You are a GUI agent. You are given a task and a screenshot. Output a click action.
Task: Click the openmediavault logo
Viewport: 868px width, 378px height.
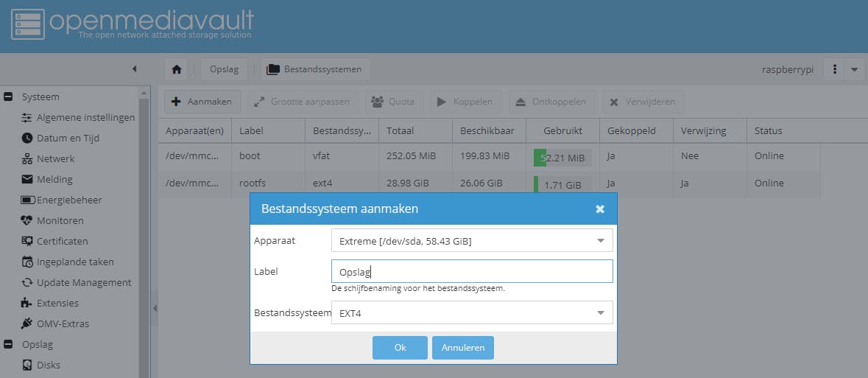133,24
